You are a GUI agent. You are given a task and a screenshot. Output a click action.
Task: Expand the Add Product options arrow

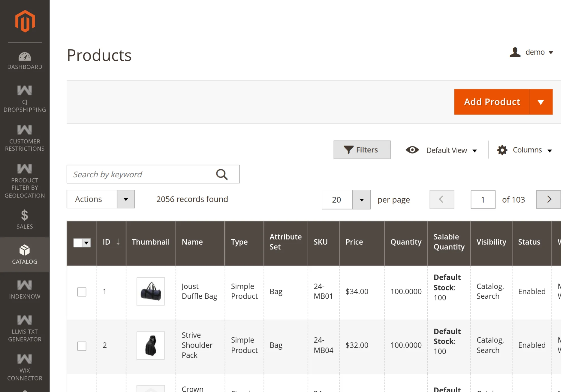541,102
